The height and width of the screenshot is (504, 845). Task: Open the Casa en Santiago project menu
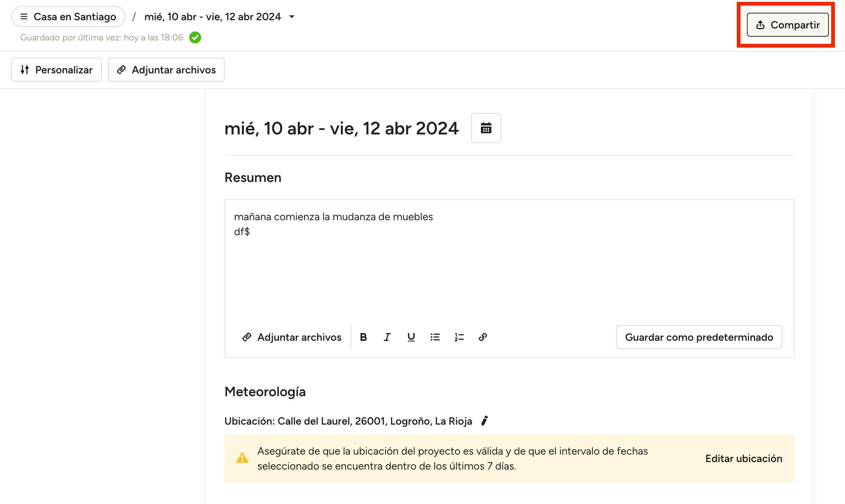pos(68,17)
